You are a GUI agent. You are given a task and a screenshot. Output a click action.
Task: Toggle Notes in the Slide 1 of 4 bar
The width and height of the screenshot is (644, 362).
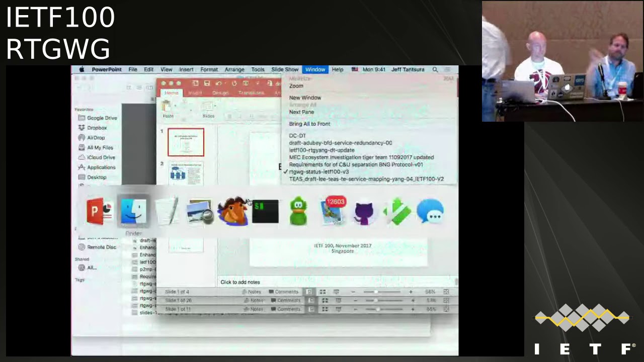pyautogui.click(x=252, y=292)
